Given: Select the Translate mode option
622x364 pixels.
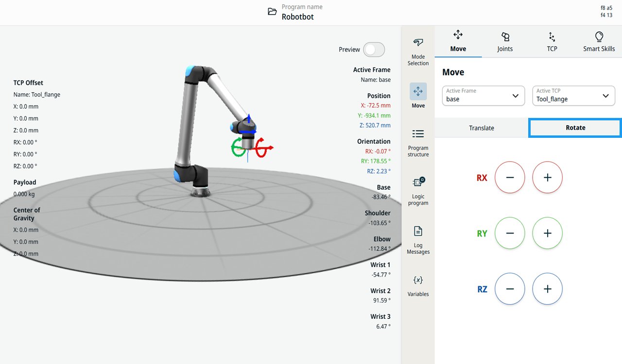Looking at the screenshot, I should tap(482, 128).
